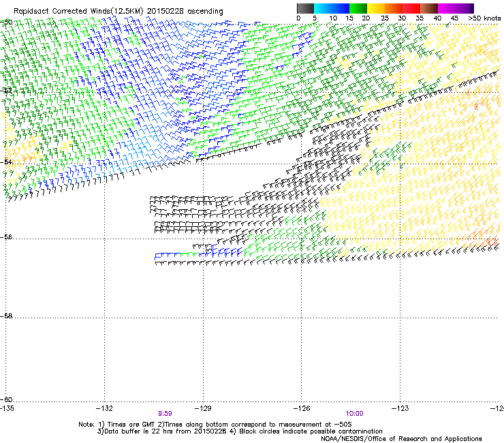This screenshot has height=443, width=504.
Task: Click the '45' legend tick label
Action: tap(454, 18)
